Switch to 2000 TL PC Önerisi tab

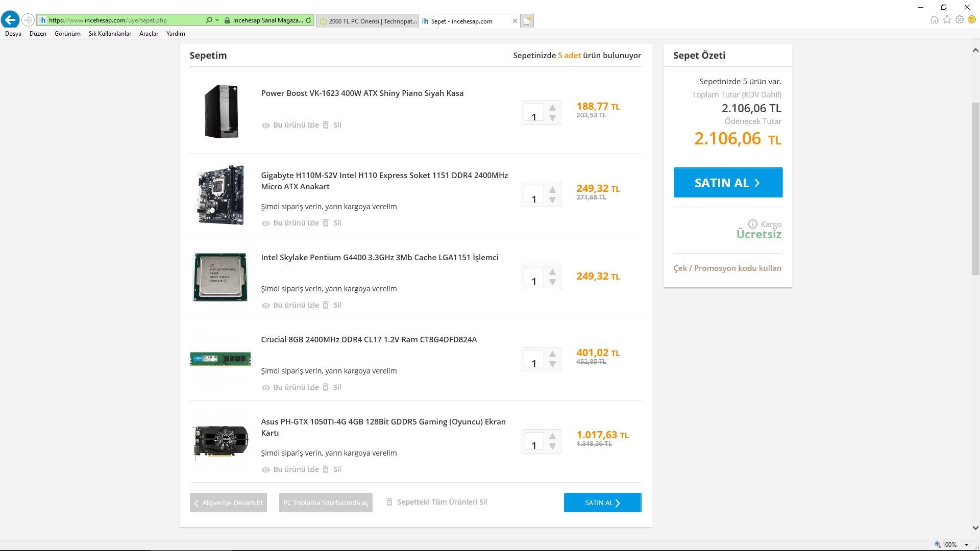coord(367,21)
